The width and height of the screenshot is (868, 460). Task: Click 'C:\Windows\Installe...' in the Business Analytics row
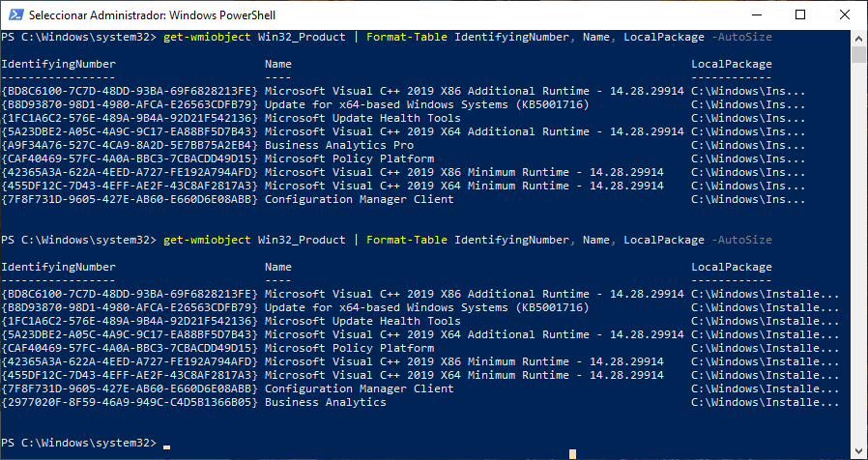[x=766, y=402]
